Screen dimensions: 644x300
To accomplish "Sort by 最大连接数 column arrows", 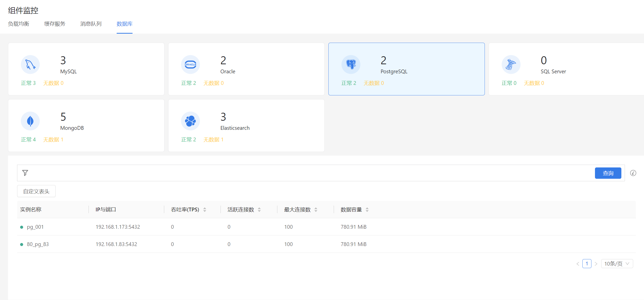I will point(316,210).
